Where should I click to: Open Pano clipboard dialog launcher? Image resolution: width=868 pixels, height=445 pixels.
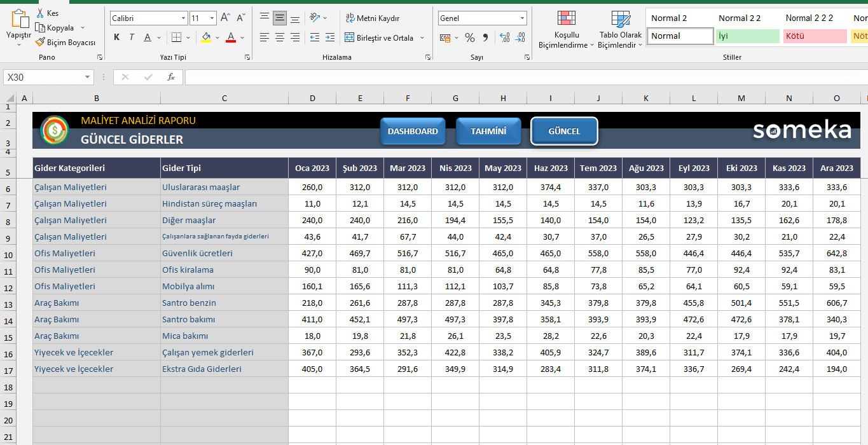tap(100, 57)
